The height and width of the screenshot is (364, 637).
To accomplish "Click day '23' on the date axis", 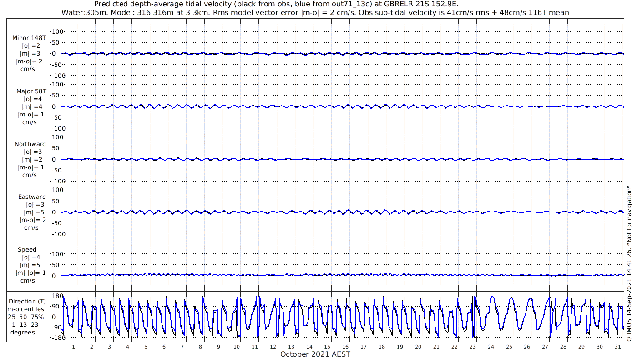I will tap(473, 347).
